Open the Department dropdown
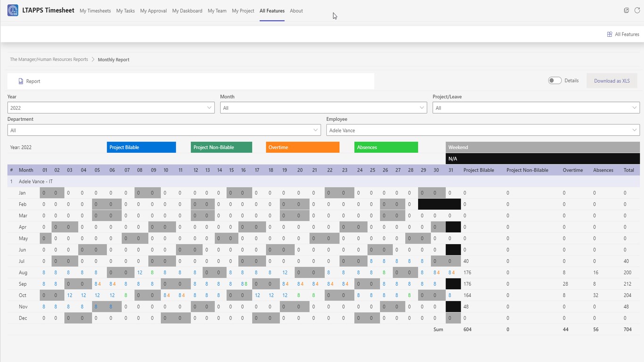 [164, 130]
